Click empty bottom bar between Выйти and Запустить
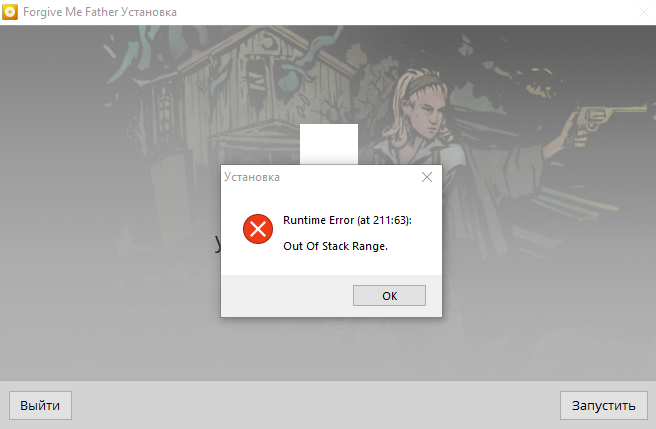This screenshot has width=656, height=429. pyautogui.click(x=316, y=405)
